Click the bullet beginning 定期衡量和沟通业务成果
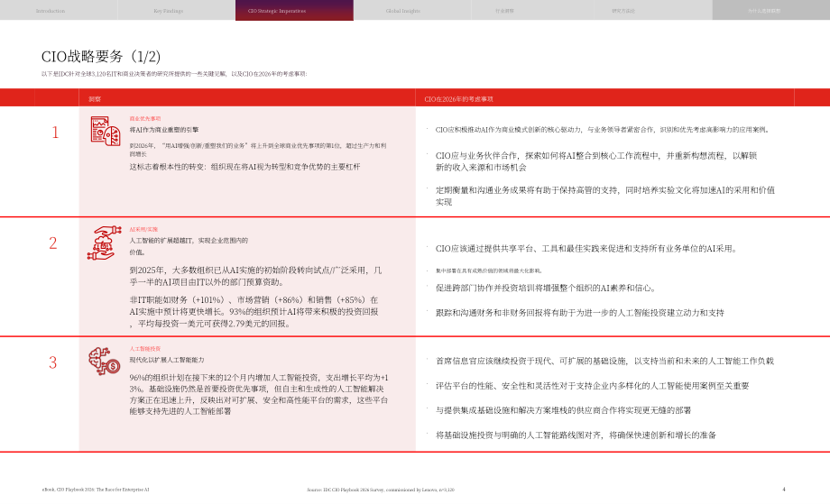This screenshot has width=830, height=504. [x=605, y=196]
